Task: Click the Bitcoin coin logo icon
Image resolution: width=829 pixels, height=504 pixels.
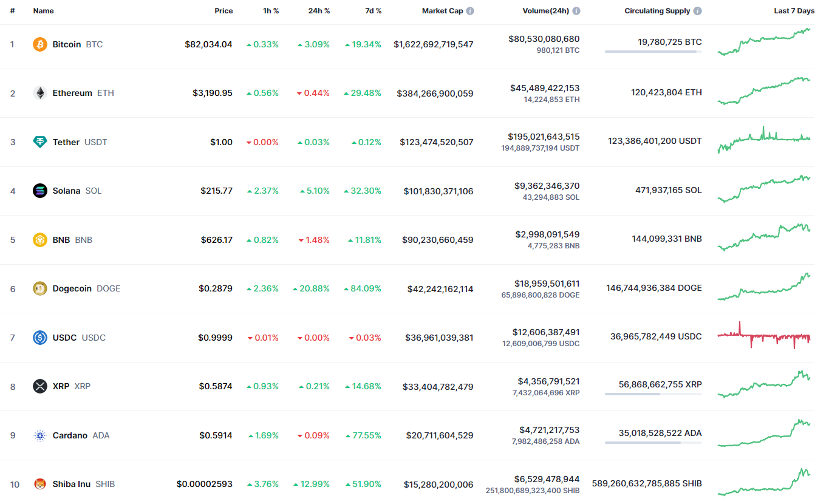Action: pos(40,44)
